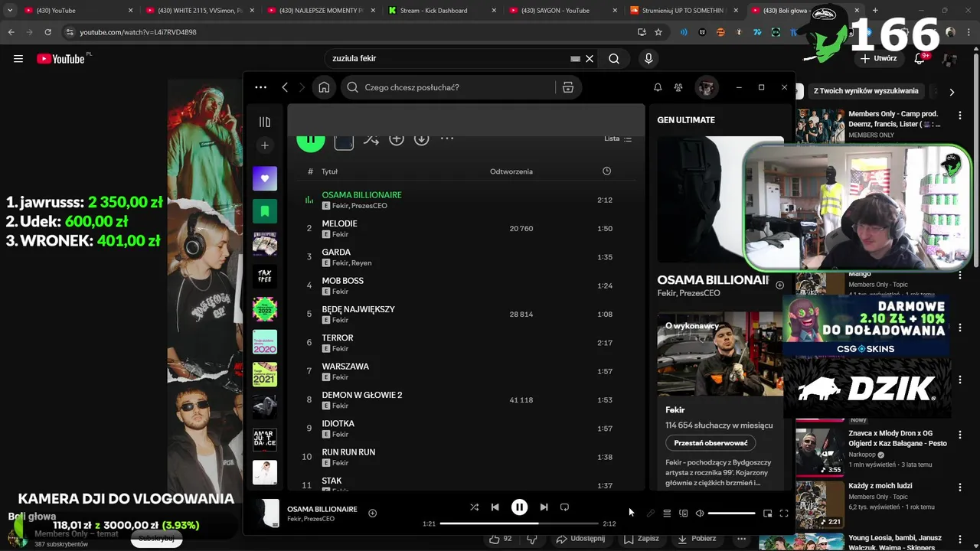
Task: Toggle album shuffle next to play button
Action: coord(371,139)
